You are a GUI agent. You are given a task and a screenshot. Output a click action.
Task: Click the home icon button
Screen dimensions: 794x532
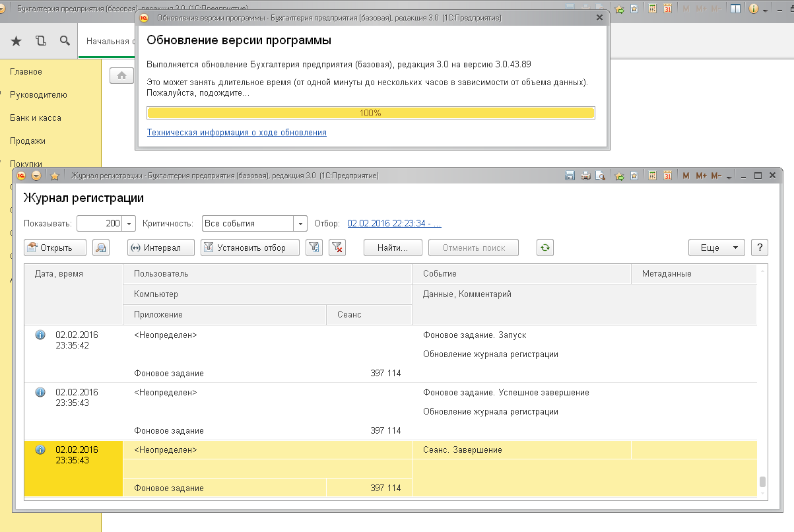121,76
